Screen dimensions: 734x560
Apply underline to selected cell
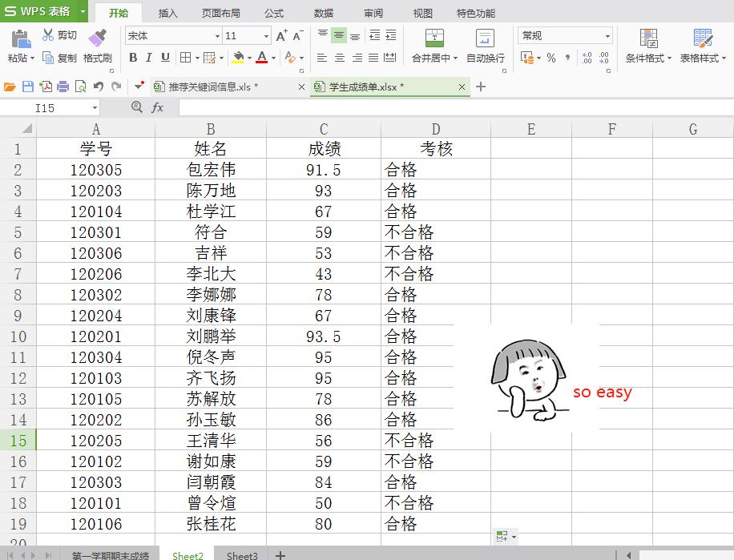165,58
